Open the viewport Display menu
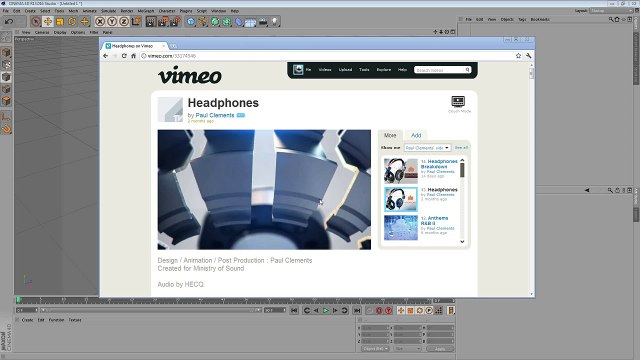 click(60, 32)
